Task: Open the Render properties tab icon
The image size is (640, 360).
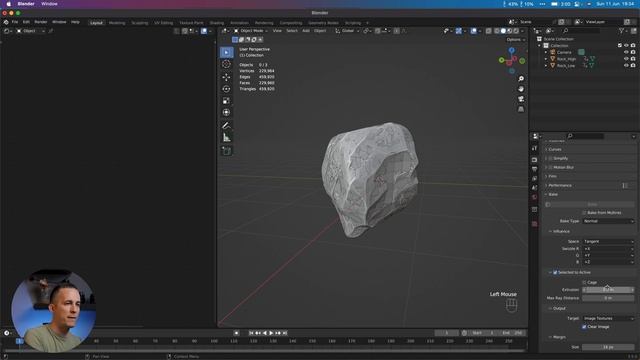Action: point(534,160)
